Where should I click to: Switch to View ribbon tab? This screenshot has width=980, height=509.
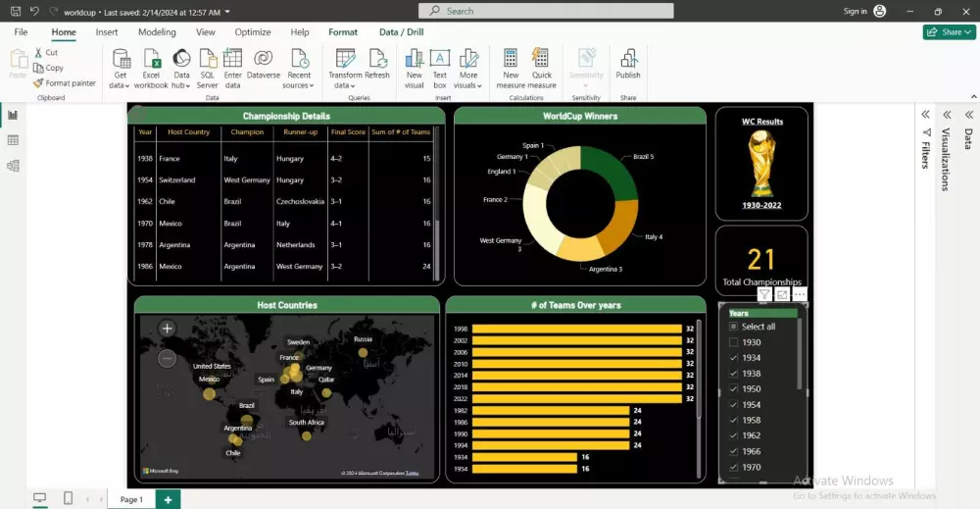[205, 32]
